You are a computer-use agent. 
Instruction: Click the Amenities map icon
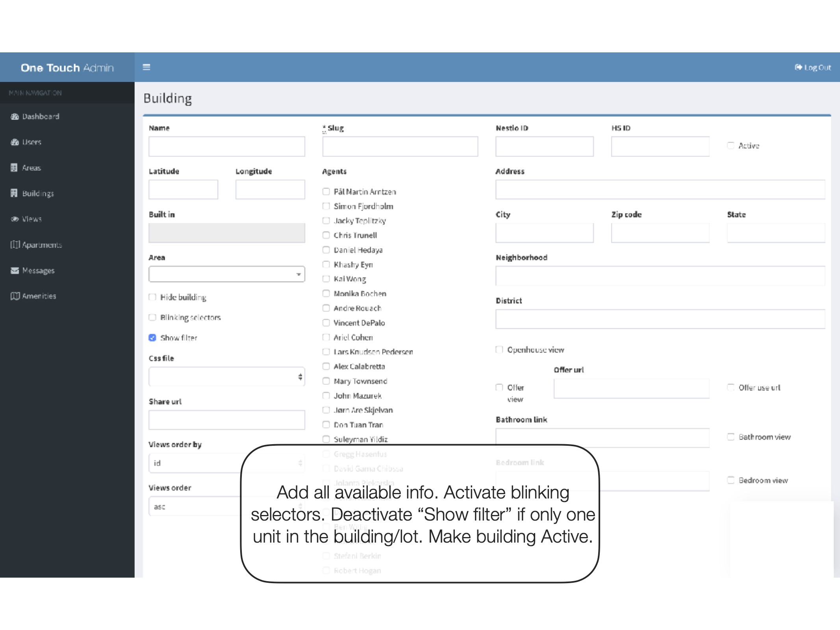(15, 296)
